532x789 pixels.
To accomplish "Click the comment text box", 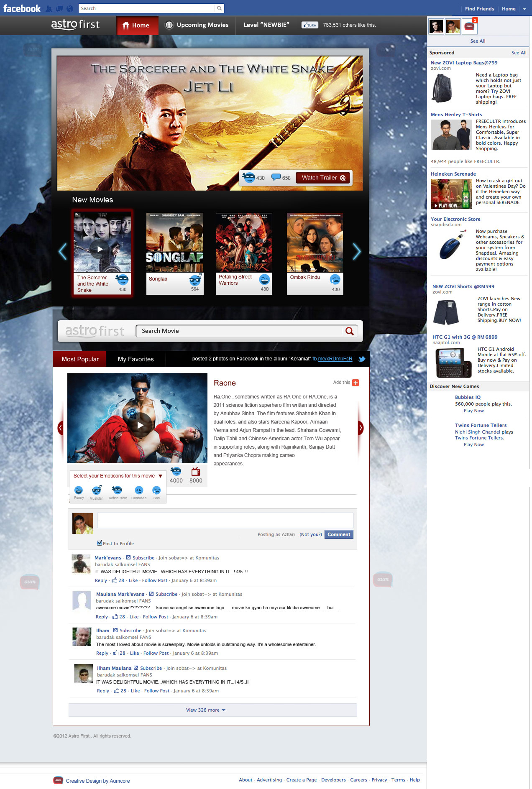I will click(225, 520).
